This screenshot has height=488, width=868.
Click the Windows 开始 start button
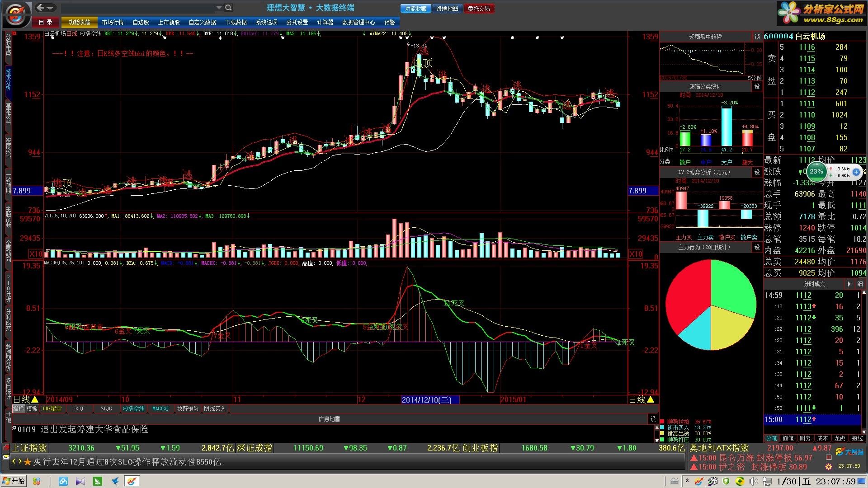[x=14, y=481]
